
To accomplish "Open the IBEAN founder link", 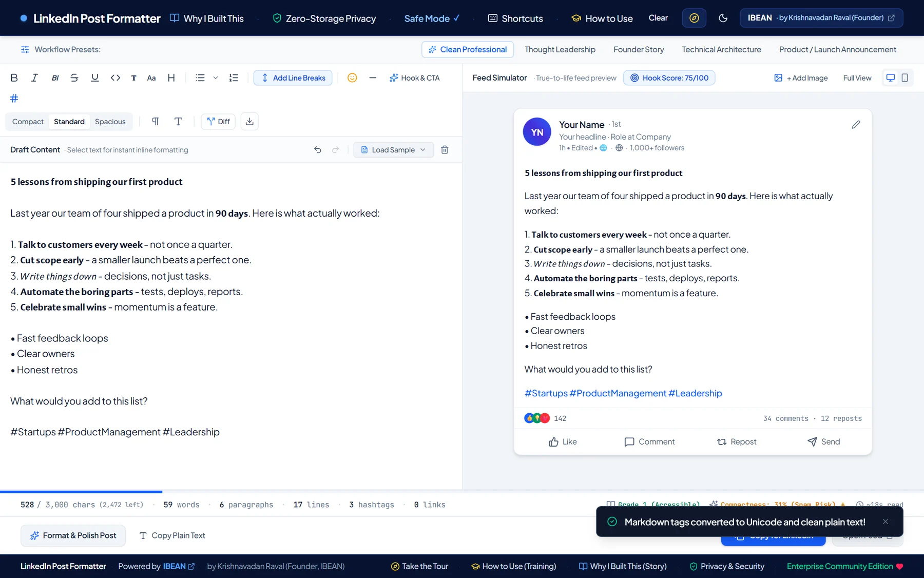I will point(821,18).
